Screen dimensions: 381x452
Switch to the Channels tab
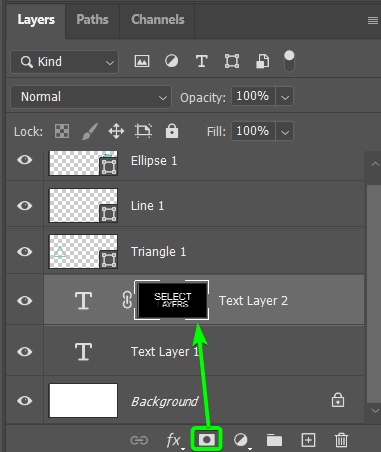coord(158,19)
